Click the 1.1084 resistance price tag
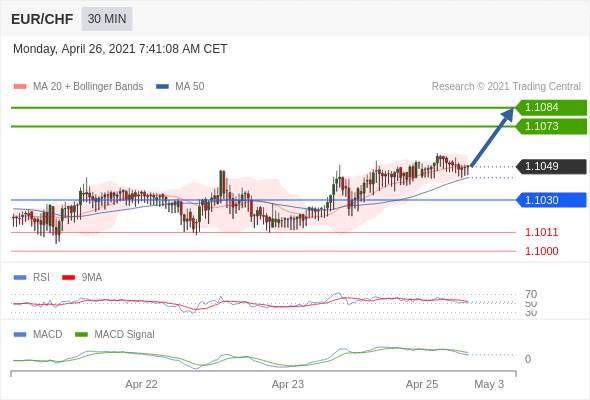 pos(551,107)
